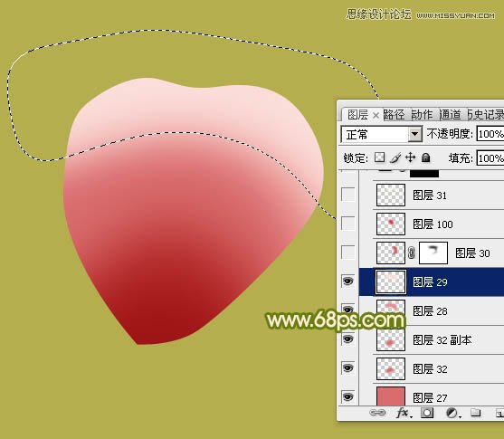The height and width of the screenshot is (439, 504).
Task: Switch to the 通道 tab
Action: click(x=451, y=115)
